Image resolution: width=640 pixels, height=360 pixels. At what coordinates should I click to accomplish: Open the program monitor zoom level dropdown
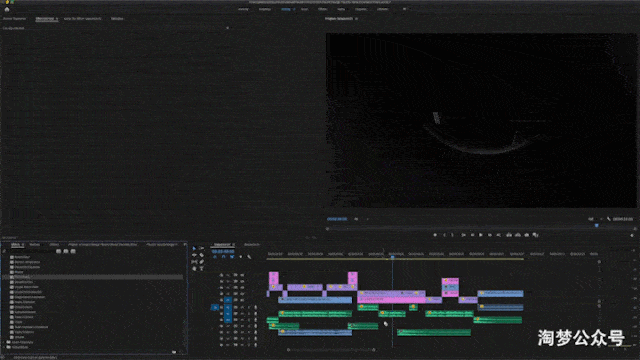click(x=357, y=219)
